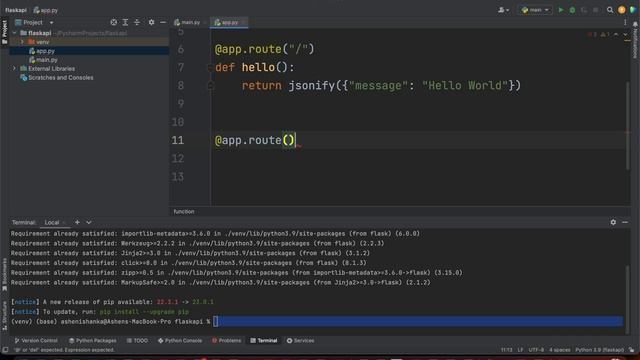The width and height of the screenshot is (640, 360).
Task: Click the lock icon in status bar
Action: tap(631, 350)
